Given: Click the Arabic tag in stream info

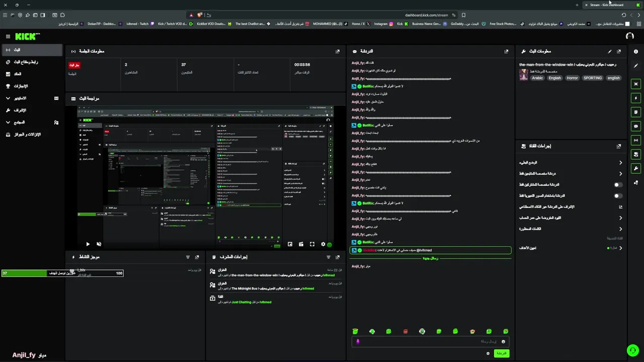Looking at the screenshot, I should click(x=537, y=78).
